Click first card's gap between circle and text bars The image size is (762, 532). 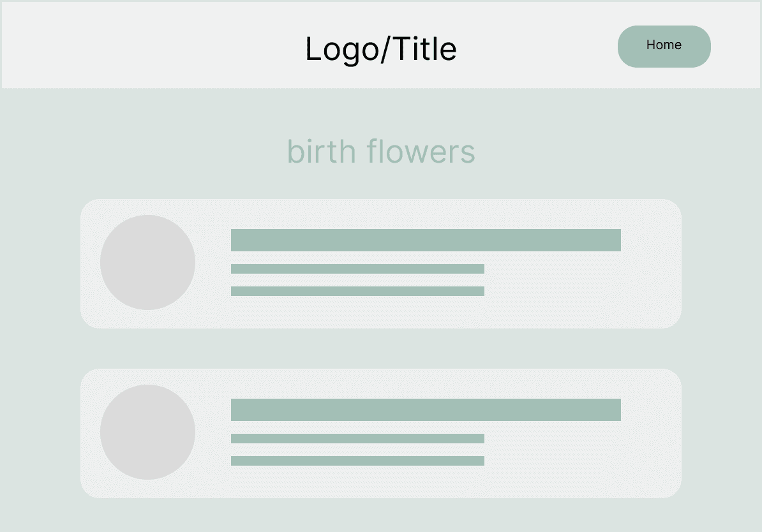point(213,262)
